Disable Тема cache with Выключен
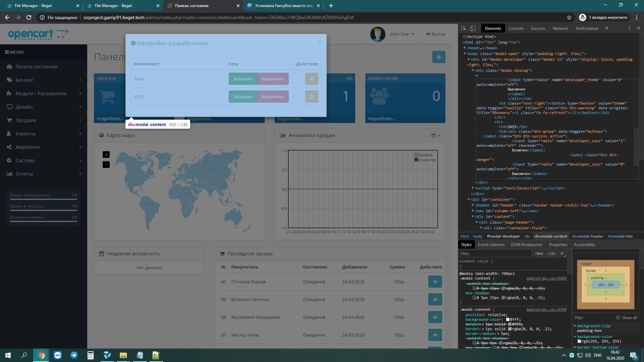Image resolution: width=644 pixels, height=362 pixels. pos(273,79)
